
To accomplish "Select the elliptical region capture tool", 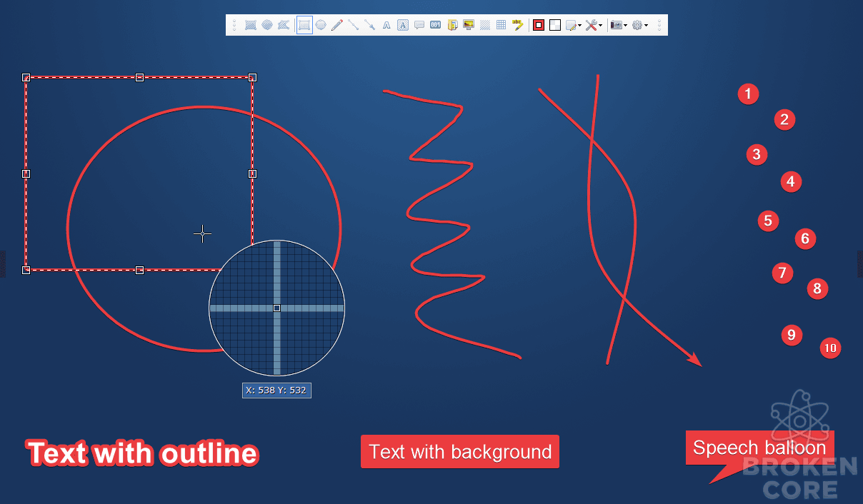I will point(266,25).
